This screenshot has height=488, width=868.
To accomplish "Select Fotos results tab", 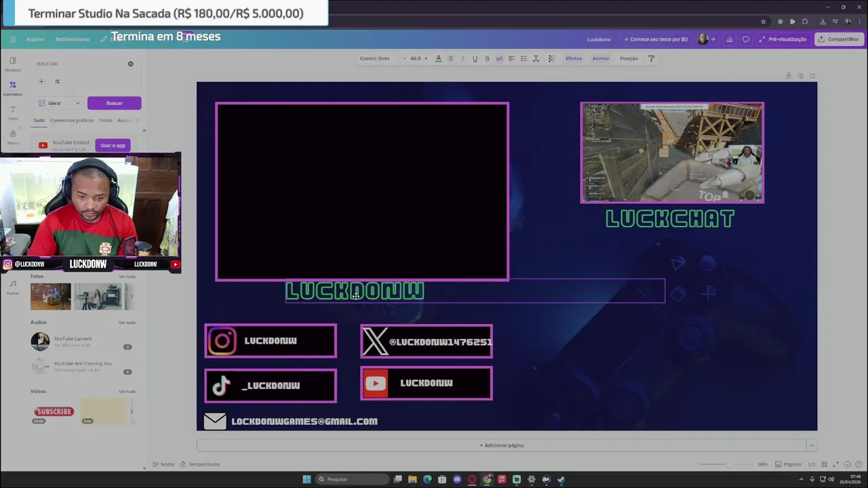I will pos(106,121).
